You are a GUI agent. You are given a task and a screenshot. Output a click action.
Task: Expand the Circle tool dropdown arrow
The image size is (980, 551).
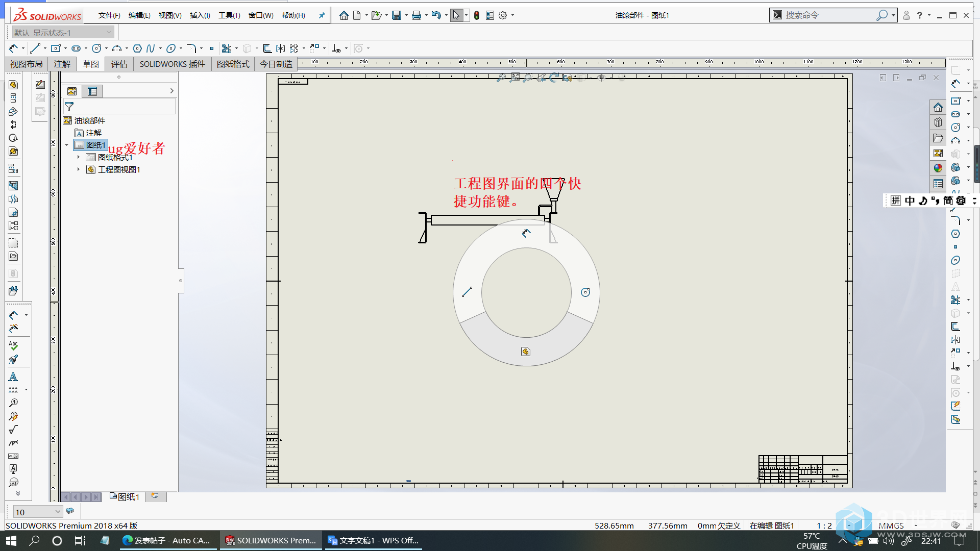(106, 48)
